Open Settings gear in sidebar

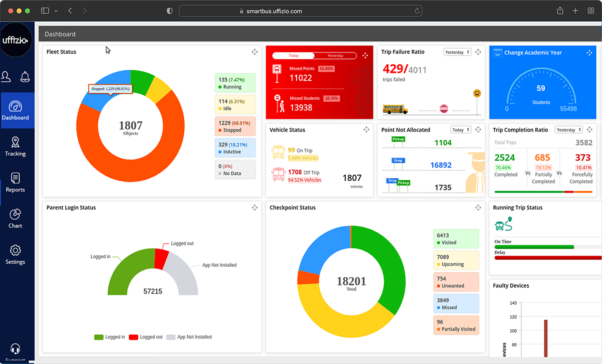pyautogui.click(x=15, y=254)
